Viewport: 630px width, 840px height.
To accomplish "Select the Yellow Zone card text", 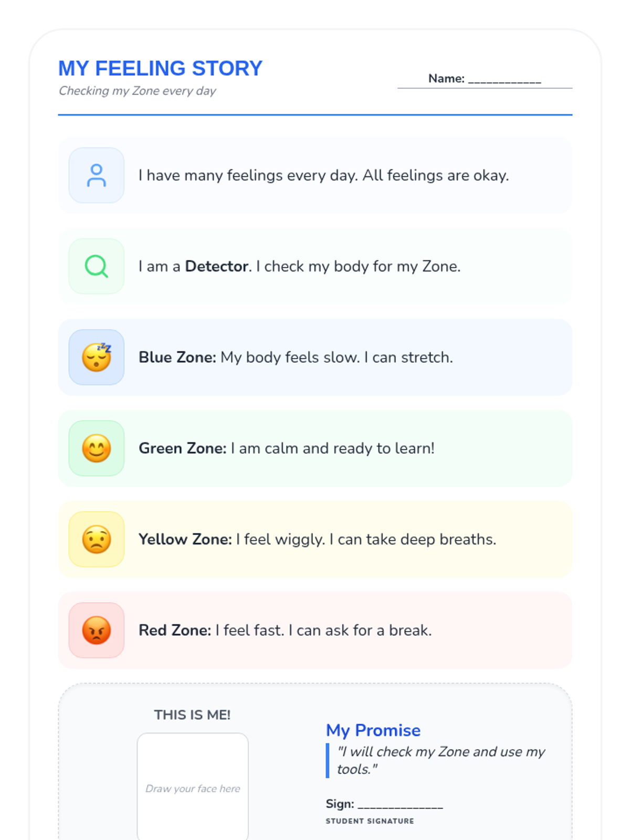I will click(x=317, y=539).
